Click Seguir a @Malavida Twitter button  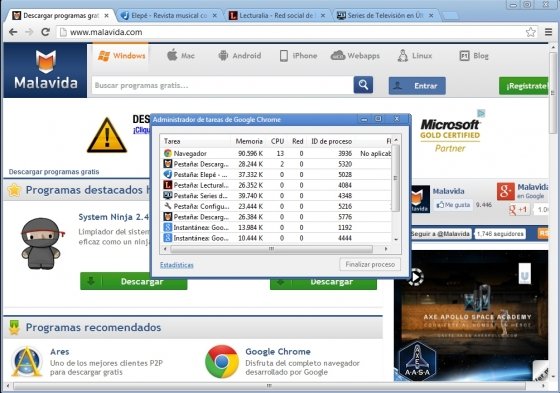click(x=440, y=234)
